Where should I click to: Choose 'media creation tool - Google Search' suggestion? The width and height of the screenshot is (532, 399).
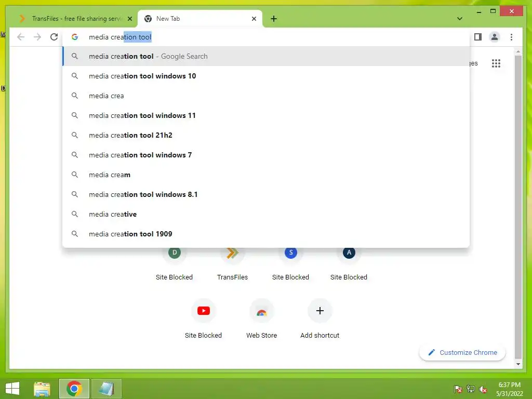(x=267, y=56)
